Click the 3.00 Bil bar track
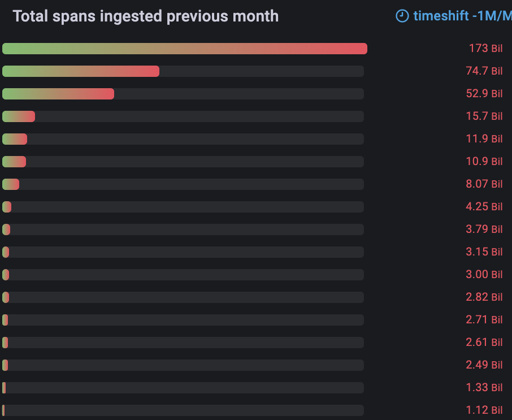This screenshot has height=420, width=512. (184, 274)
